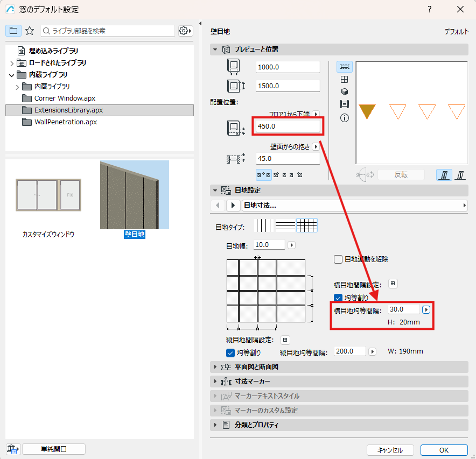Open the 目地寸法... dropdown
The image size is (476, 459).
click(354, 206)
